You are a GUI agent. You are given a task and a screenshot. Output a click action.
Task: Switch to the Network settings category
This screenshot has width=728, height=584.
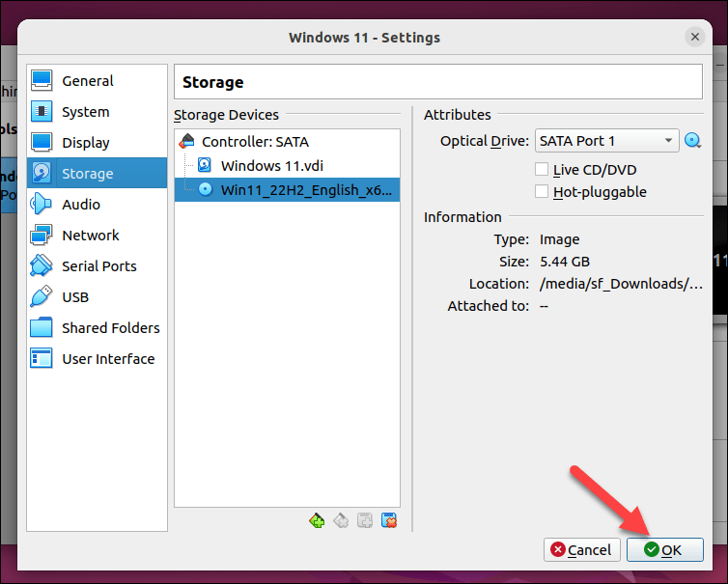[90, 236]
